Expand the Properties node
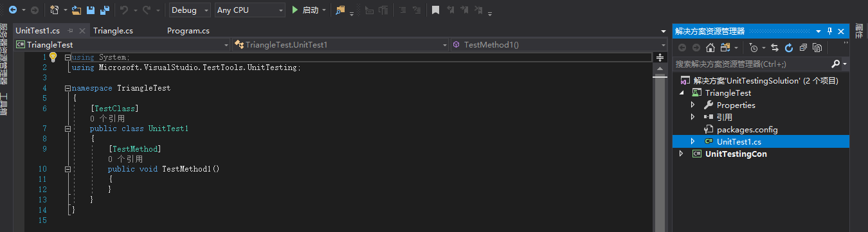Screen dimensions: 868x232 point(692,105)
